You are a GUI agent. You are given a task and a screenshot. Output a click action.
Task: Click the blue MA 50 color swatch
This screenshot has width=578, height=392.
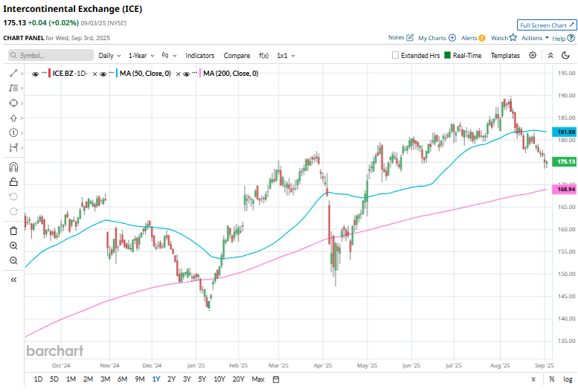tap(117, 74)
